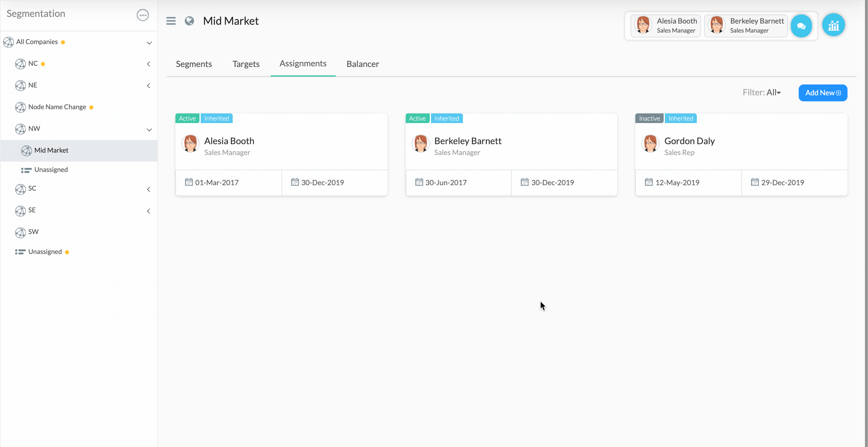Click the 29-Dec-2019 end date
Image resolution: width=868 pixels, height=447 pixels.
pos(782,182)
